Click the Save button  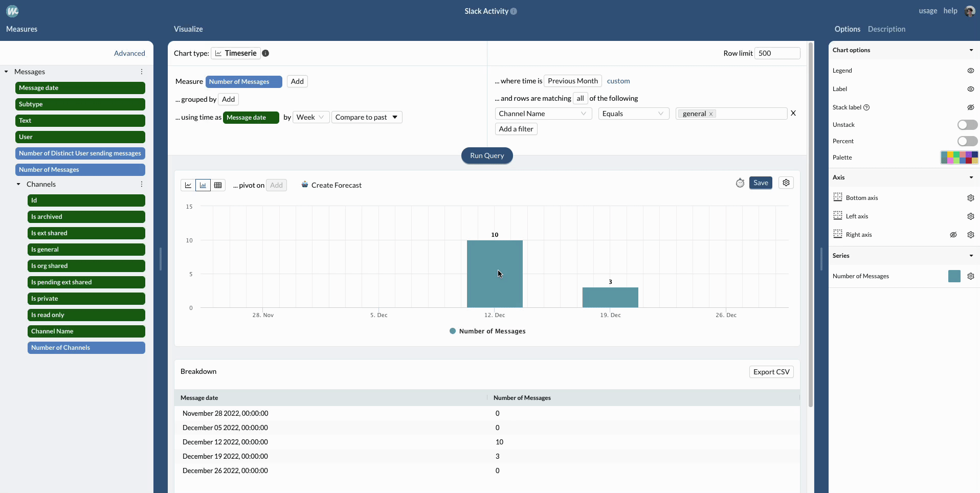pos(761,183)
